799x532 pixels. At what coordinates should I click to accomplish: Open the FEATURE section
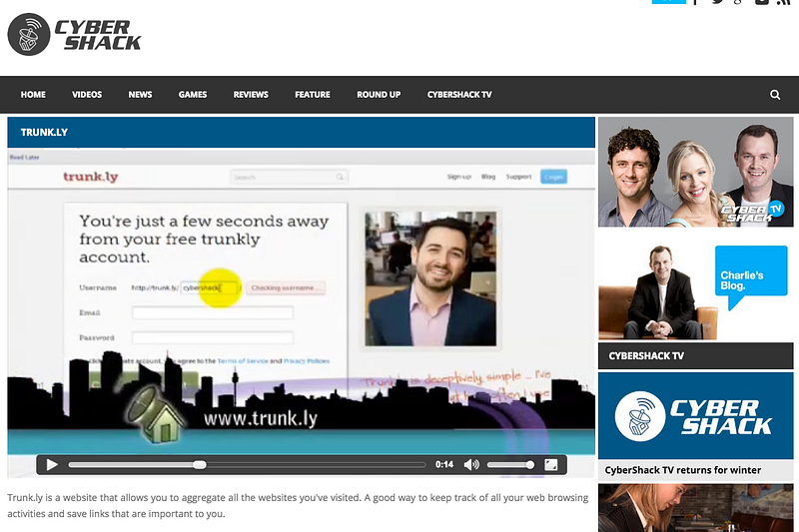coord(313,95)
